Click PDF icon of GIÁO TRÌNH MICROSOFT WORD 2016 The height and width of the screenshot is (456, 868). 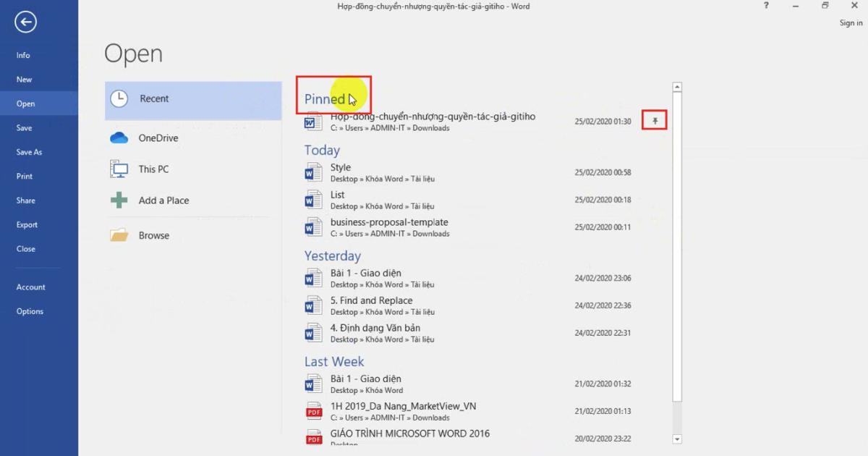313,437
